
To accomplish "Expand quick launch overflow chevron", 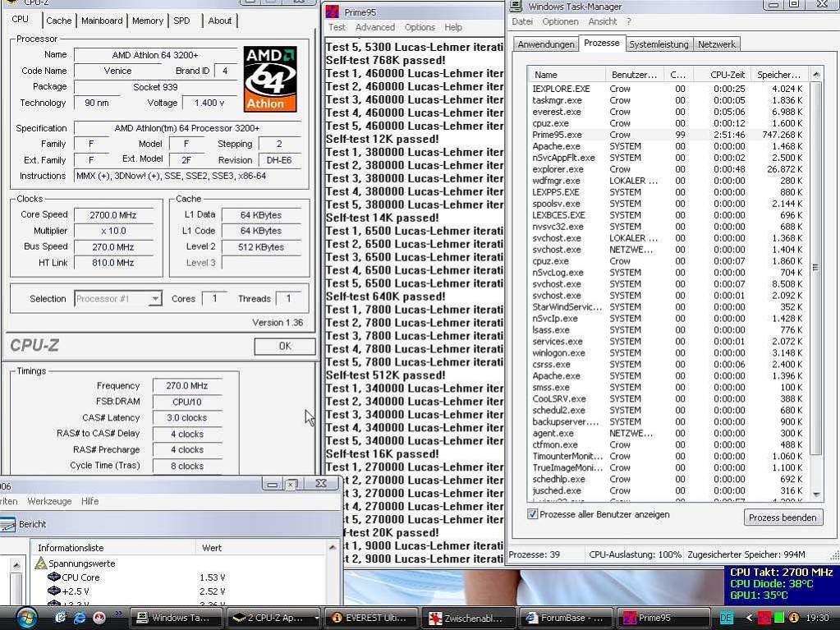I will click(x=118, y=614).
